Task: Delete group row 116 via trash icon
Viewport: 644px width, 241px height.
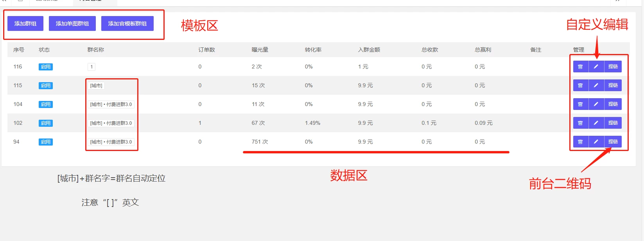Action: [581, 67]
